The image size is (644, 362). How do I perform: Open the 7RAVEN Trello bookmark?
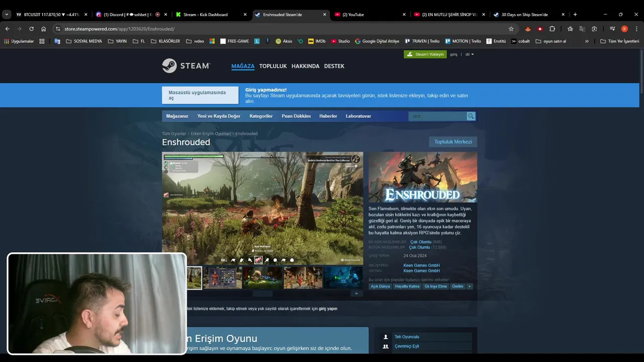click(422, 41)
